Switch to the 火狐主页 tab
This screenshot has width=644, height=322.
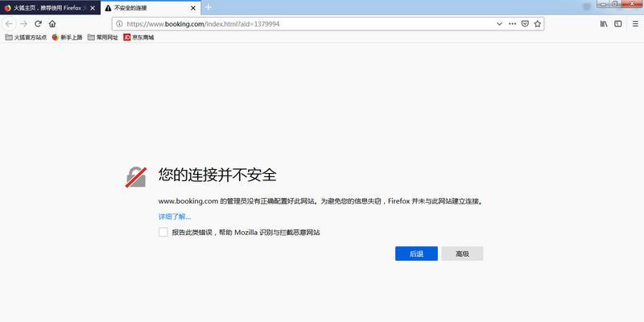coord(50,8)
